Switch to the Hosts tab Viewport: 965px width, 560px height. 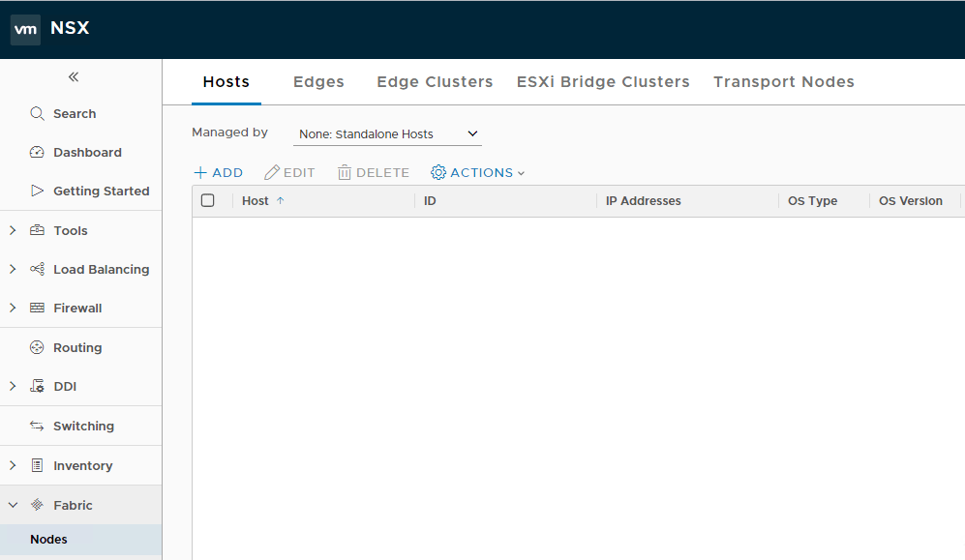226,82
